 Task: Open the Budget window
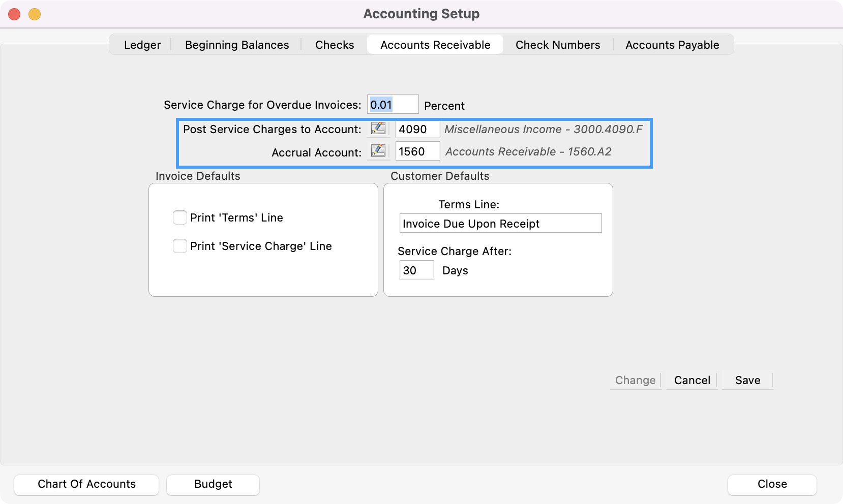click(x=213, y=484)
